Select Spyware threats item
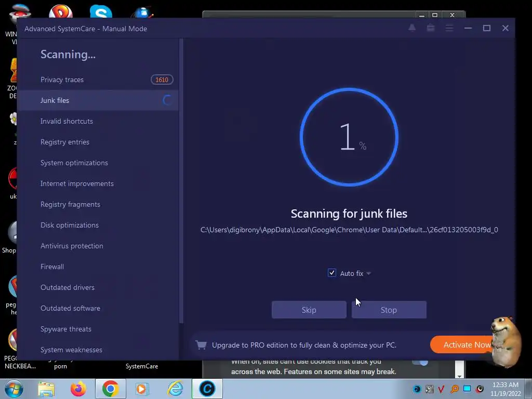Image resolution: width=532 pixels, height=399 pixels. pos(98,329)
